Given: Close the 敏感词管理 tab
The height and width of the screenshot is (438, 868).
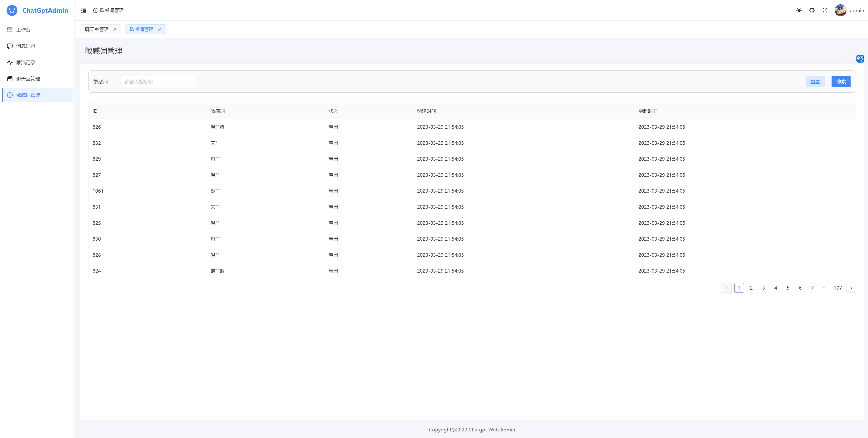Looking at the screenshot, I should (160, 29).
